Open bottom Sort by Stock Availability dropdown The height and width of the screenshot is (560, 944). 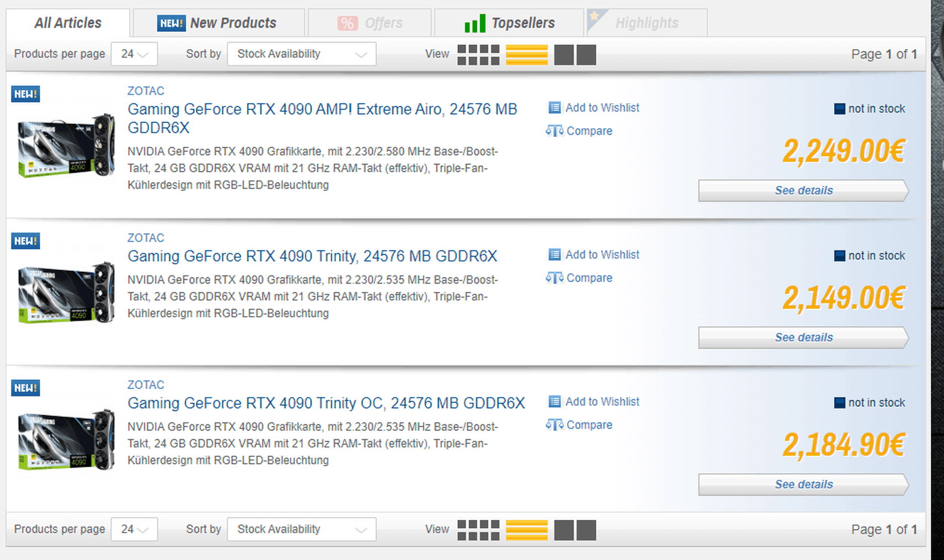tap(302, 529)
